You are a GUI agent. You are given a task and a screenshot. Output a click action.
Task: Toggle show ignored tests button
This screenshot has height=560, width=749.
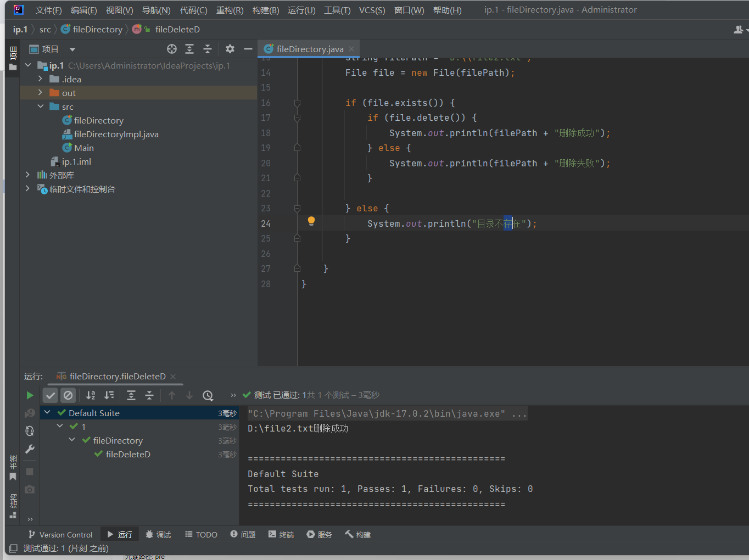point(68,395)
